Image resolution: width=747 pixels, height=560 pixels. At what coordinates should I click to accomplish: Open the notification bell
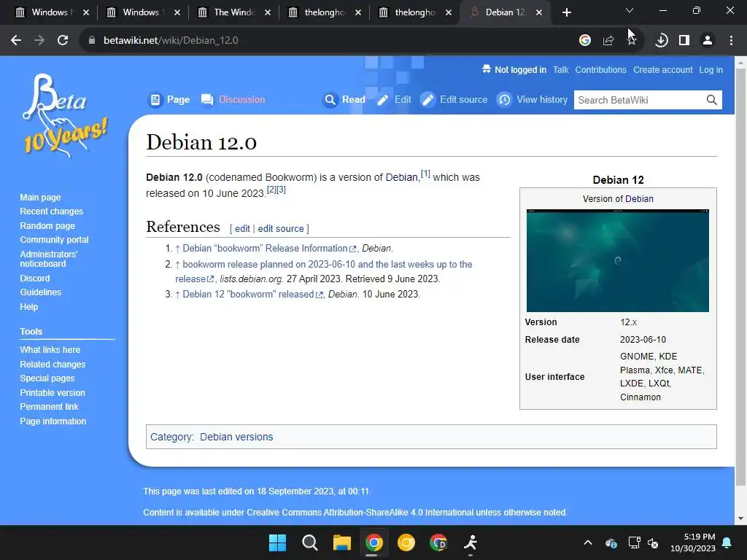pyautogui.click(x=727, y=542)
